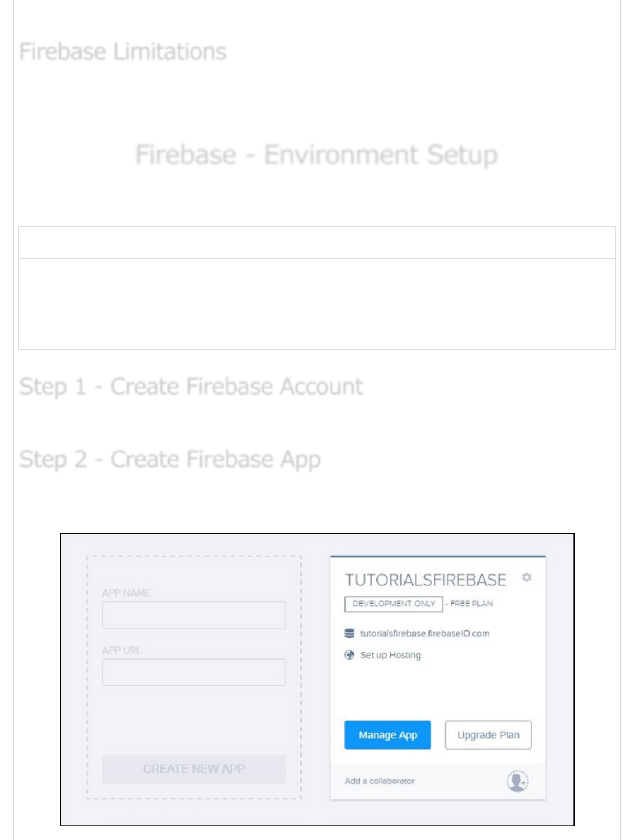634x840 pixels.
Task: Click the Firebase Limitations heading
Action: [123, 52]
